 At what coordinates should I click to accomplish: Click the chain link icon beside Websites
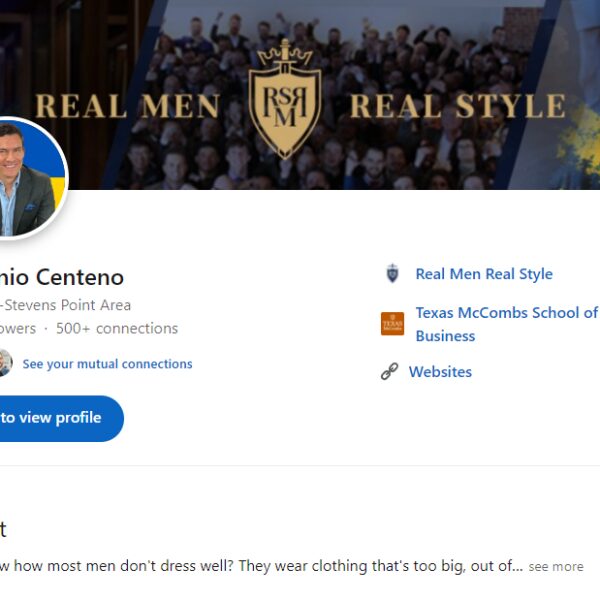point(390,372)
